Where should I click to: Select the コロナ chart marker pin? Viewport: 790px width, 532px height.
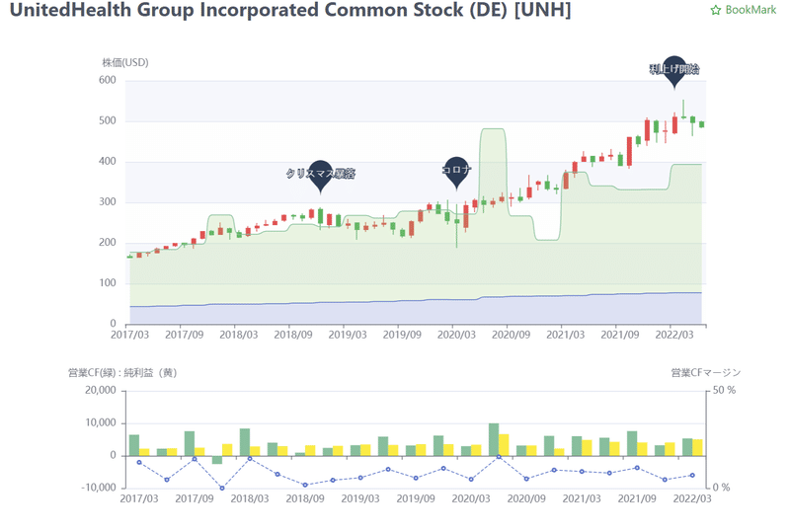[456, 173]
